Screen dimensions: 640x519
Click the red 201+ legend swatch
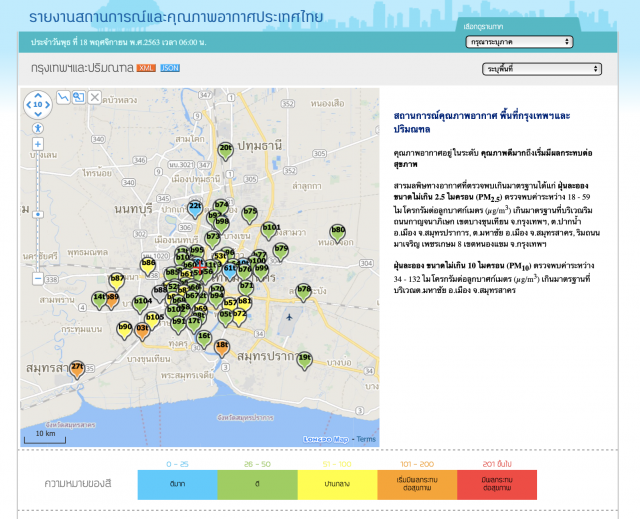[497, 484]
